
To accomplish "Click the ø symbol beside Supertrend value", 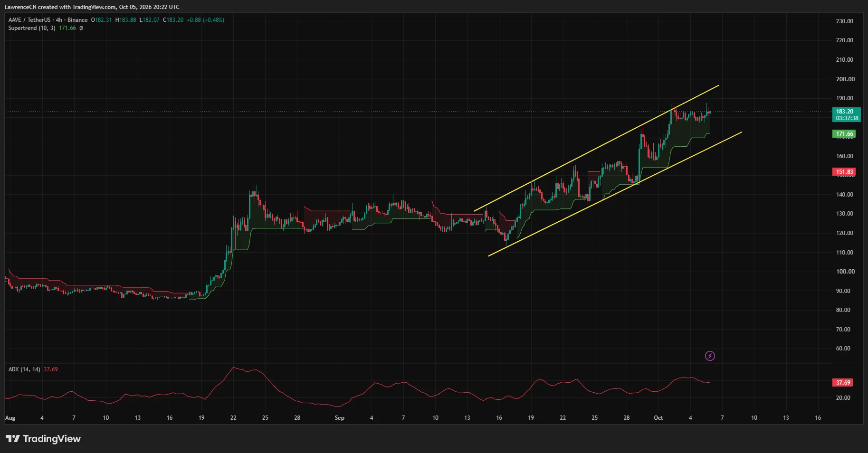I will [x=81, y=28].
